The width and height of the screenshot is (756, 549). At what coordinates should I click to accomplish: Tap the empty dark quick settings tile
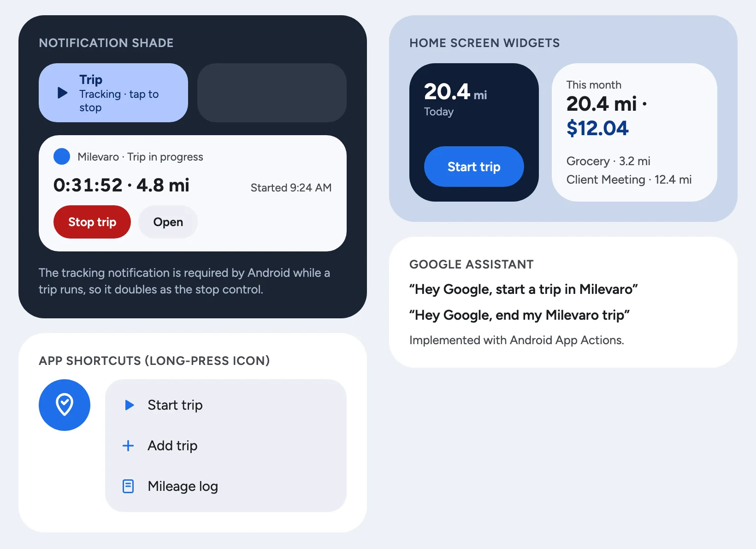(x=272, y=93)
